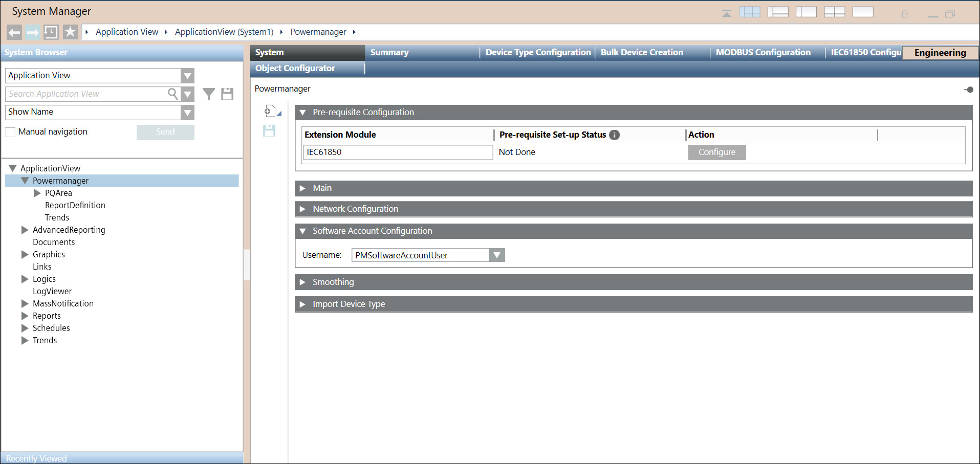The image size is (980, 464).
Task: Open the Device Type Configuration tab
Action: (537, 53)
